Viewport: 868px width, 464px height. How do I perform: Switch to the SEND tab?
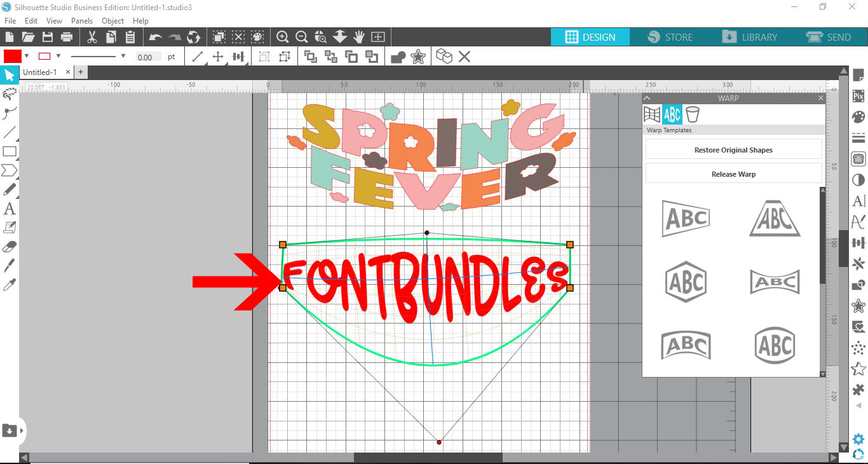(x=828, y=37)
